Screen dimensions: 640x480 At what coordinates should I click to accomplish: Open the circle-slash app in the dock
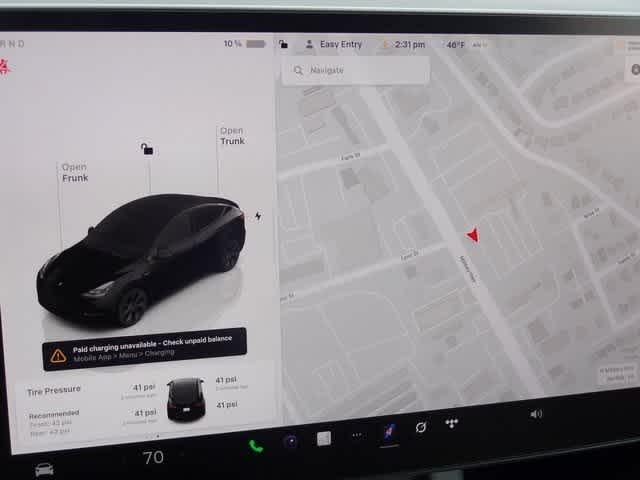421,428
